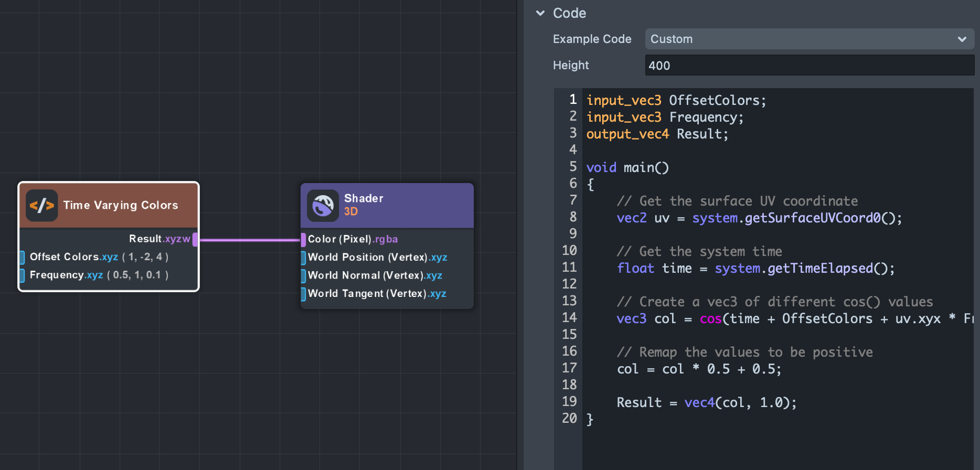Click the World Normal (Vertex) input port

[303, 276]
